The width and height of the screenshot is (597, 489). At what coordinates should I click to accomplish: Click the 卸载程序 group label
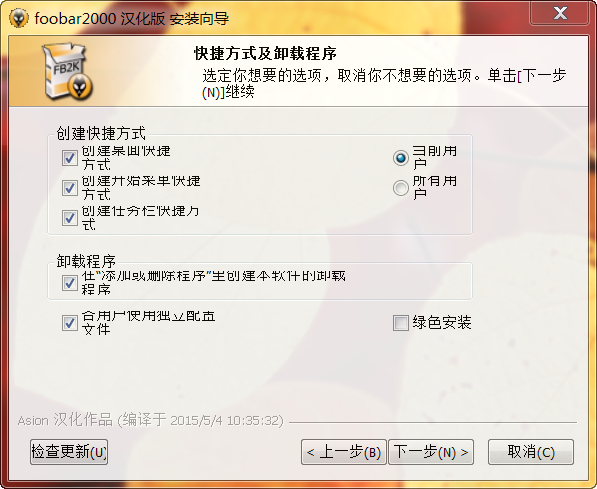point(86,261)
